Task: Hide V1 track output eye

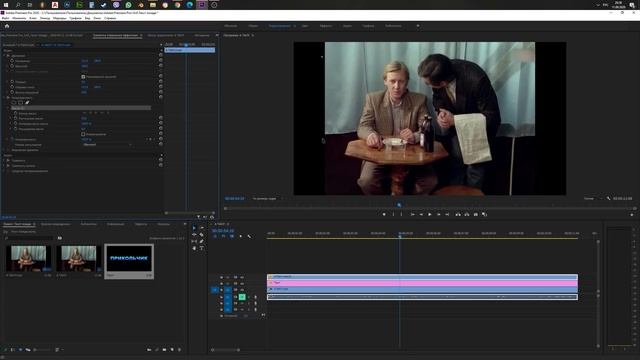Action: click(x=242, y=290)
